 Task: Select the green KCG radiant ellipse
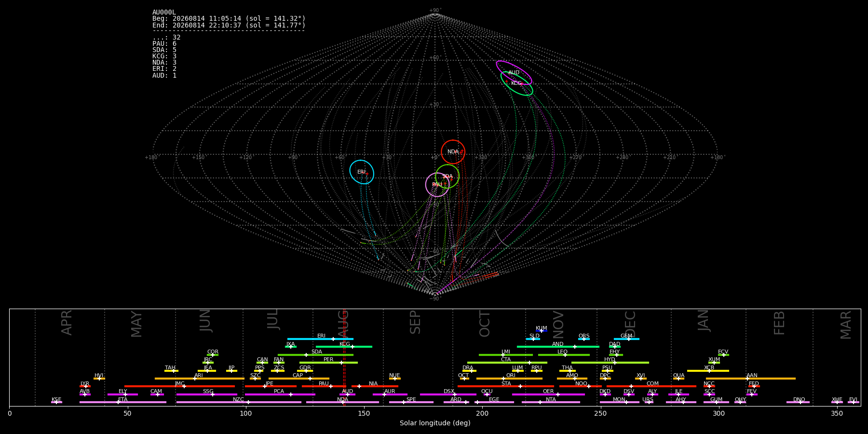coord(516,83)
